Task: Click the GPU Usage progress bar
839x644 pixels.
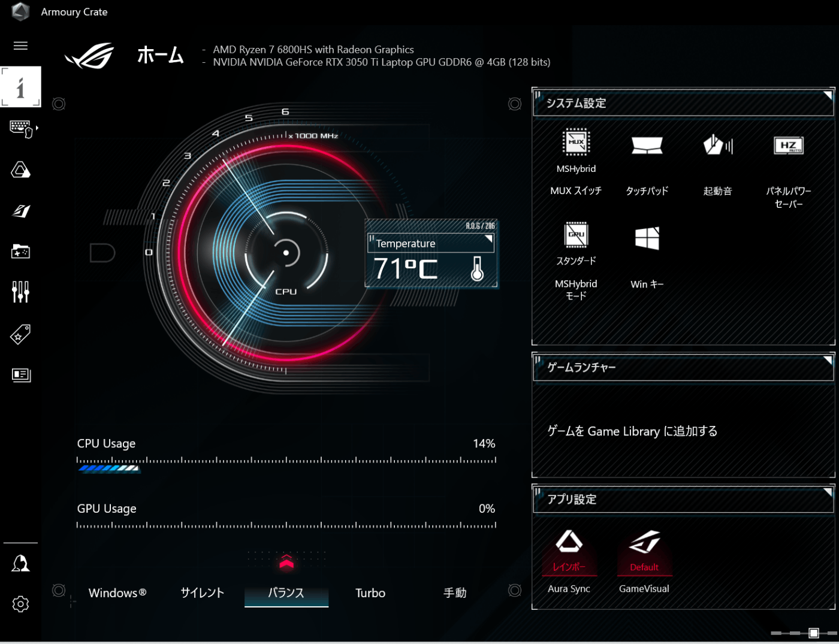Action: pyautogui.click(x=286, y=525)
